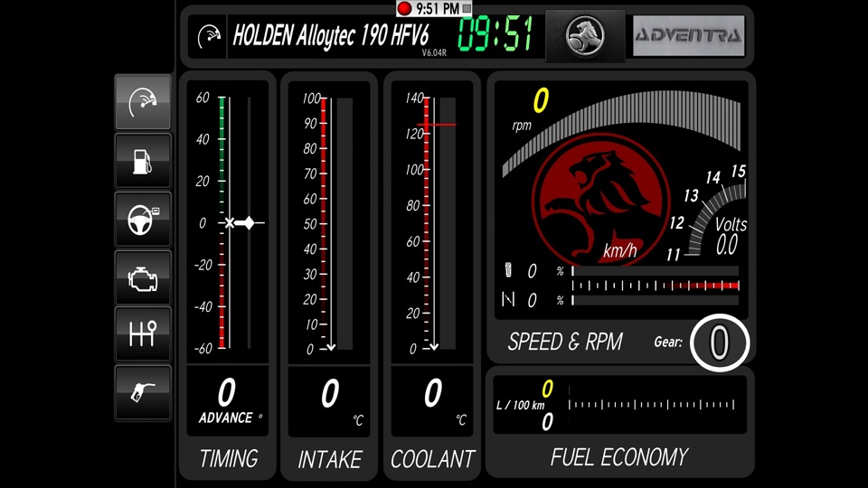Click the stop square next to 9:51 PM
Image resolution: width=868 pixels, height=488 pixels.
click(x=467, y=8)
